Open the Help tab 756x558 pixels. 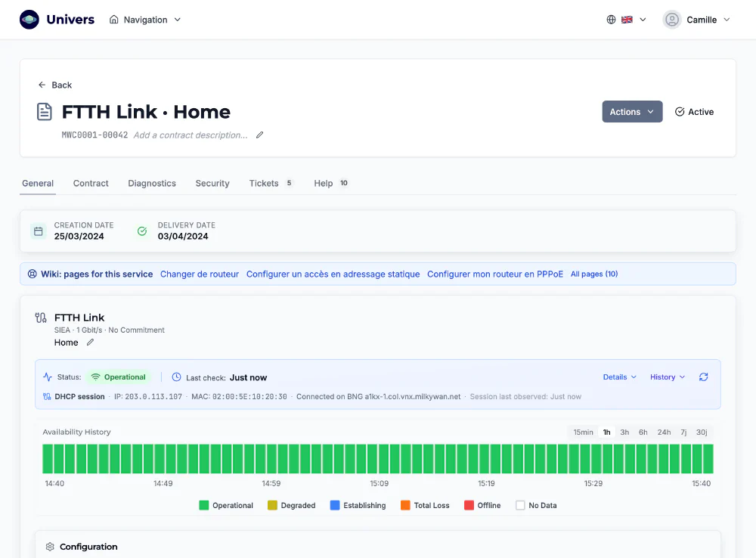pyautogui.click(x=331, y=183)
